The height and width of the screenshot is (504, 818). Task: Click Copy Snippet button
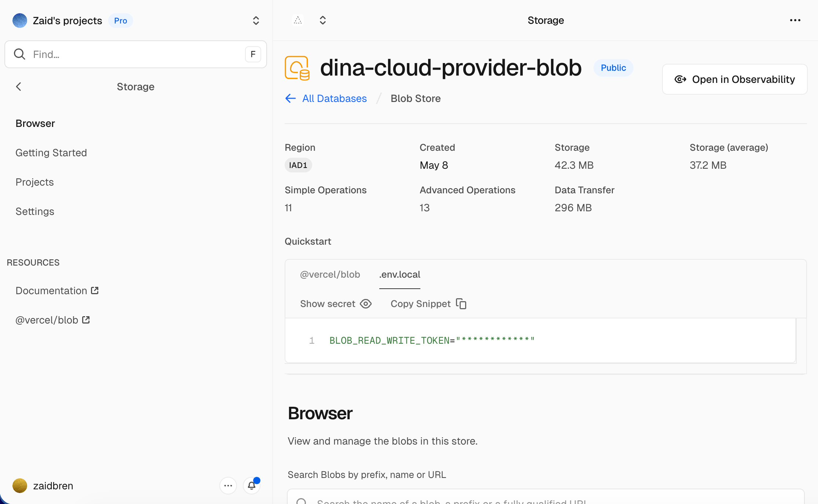click(428, 304)
